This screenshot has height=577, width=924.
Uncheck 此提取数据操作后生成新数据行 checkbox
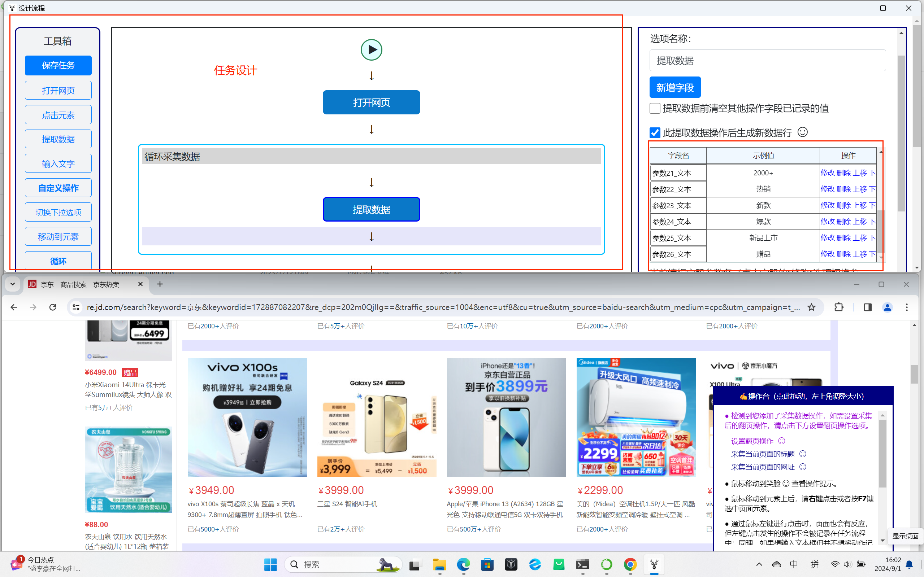pos(655,133)
